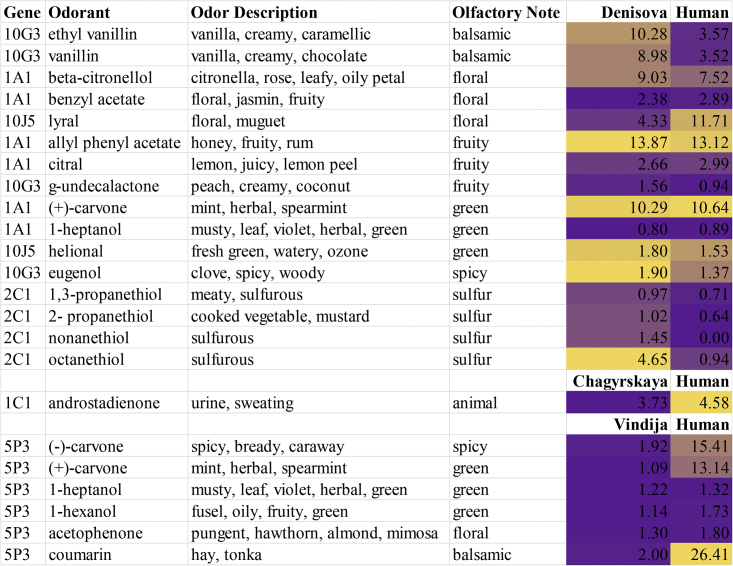The image size is (733, 566).
Task: Click the Olfactory Note header cell
Action: click(x=506, y=12)
